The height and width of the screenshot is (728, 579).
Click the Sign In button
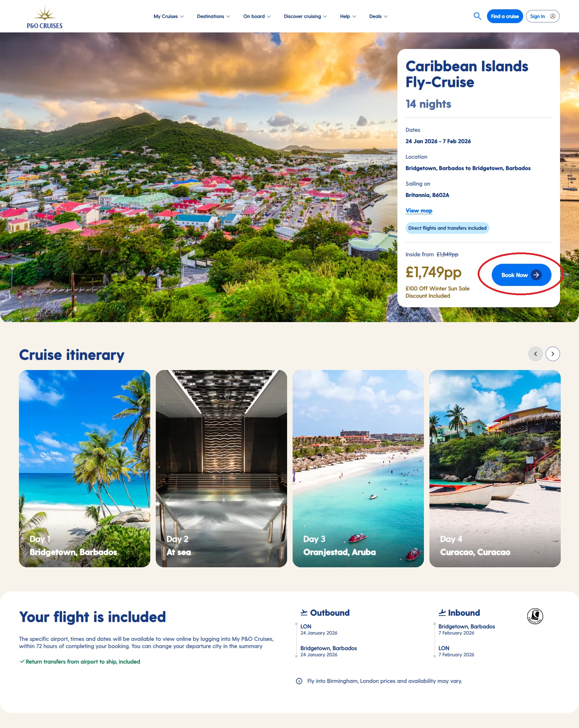542,16
